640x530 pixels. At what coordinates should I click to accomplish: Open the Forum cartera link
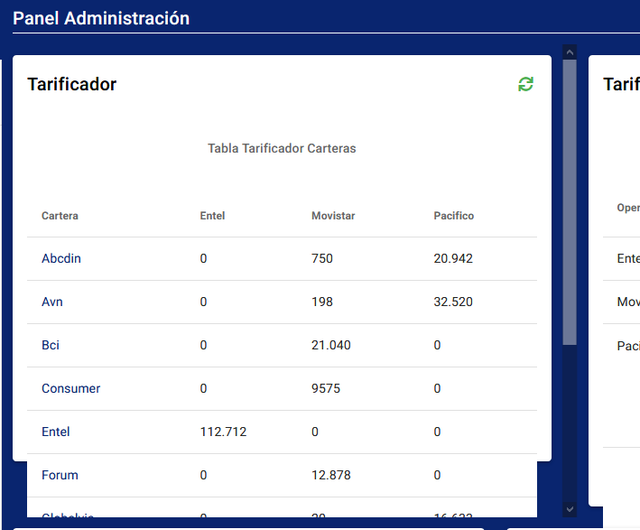coord(60,475)
